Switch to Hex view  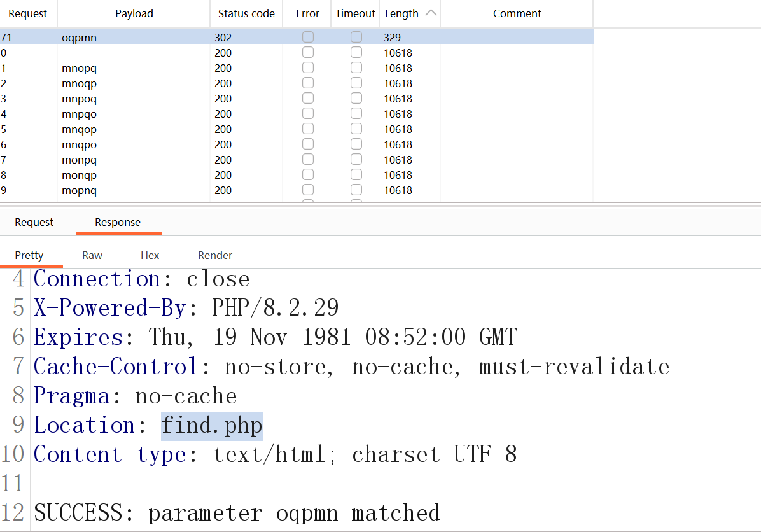(150, 255)
